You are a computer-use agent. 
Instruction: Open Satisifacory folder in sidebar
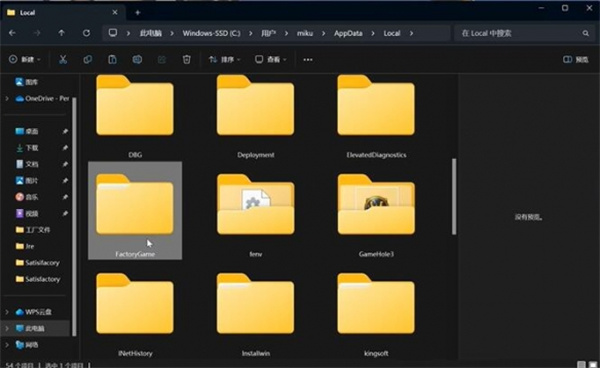38,262
